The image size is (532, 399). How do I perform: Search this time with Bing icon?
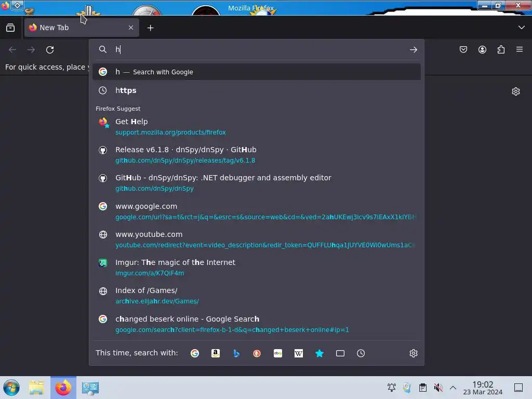click(236, 353)
